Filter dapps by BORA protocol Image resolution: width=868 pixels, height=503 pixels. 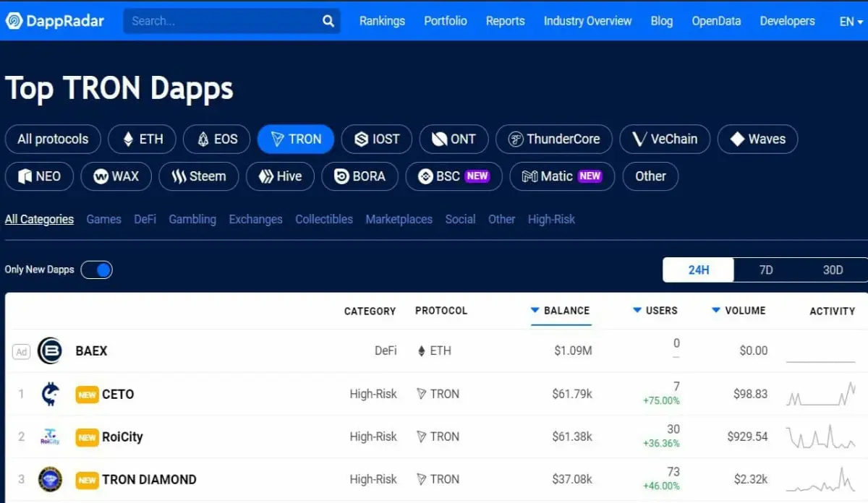coord(359,176)
